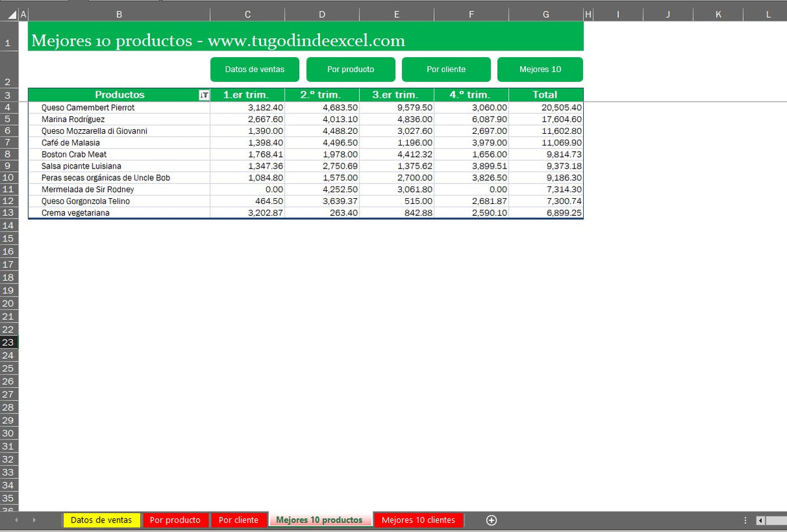
Task: Click value 263.40 in second quarter
Action: tap(322, 213)
